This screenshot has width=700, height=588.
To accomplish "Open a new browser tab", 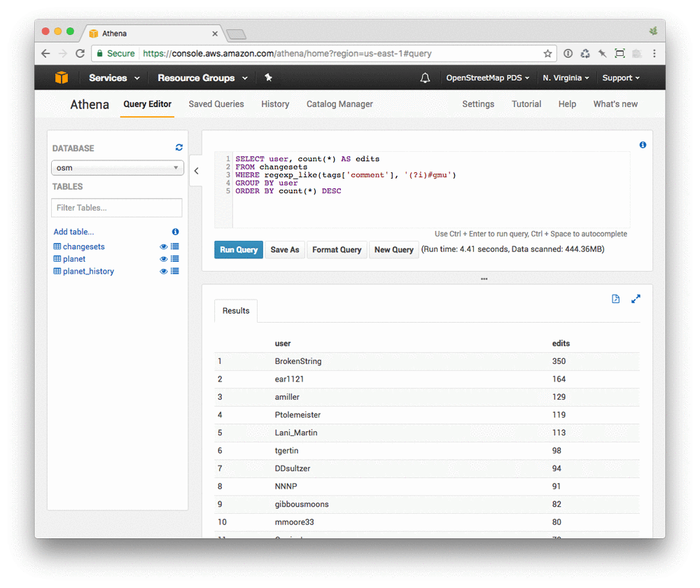I will point(236,34).
